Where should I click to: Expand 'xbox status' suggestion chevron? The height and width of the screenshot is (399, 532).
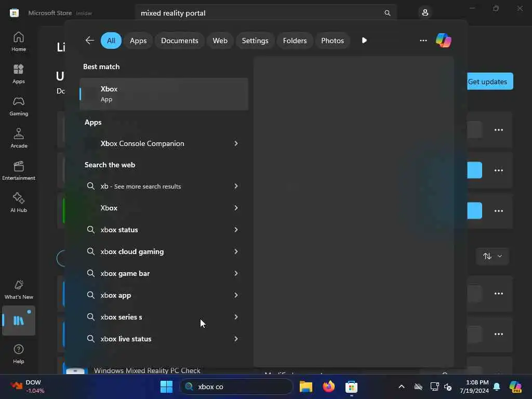[x=236, y=230]
